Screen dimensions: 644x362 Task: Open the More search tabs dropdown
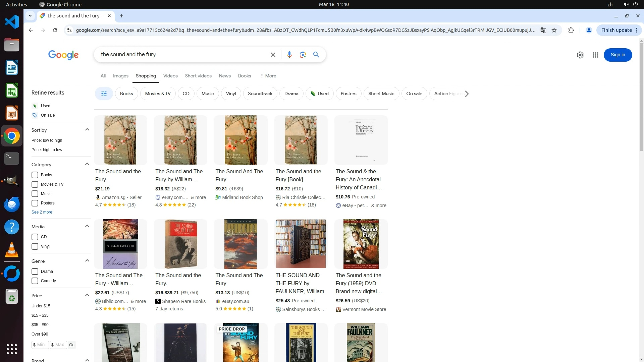pos(268,76)
